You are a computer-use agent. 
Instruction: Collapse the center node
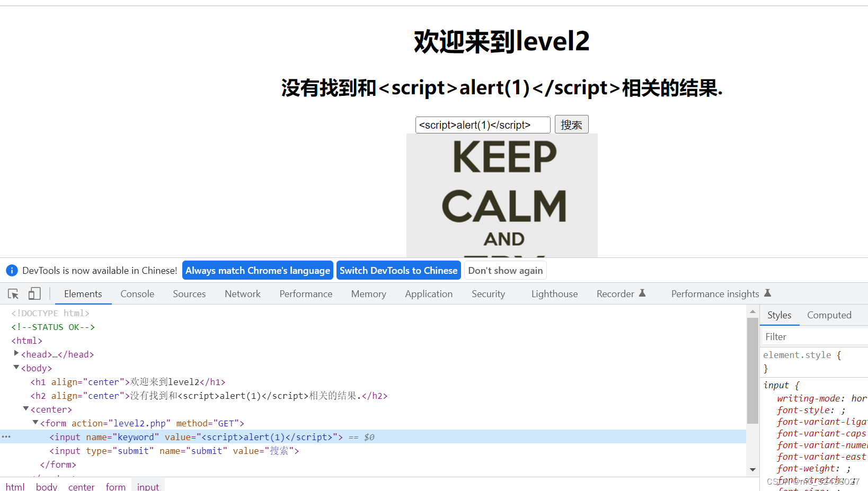25,408
